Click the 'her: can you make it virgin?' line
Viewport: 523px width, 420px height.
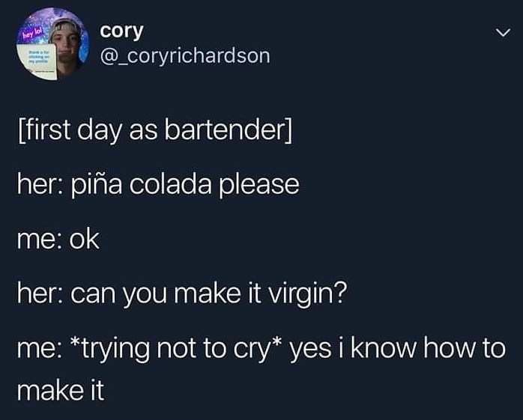point(182,293)
